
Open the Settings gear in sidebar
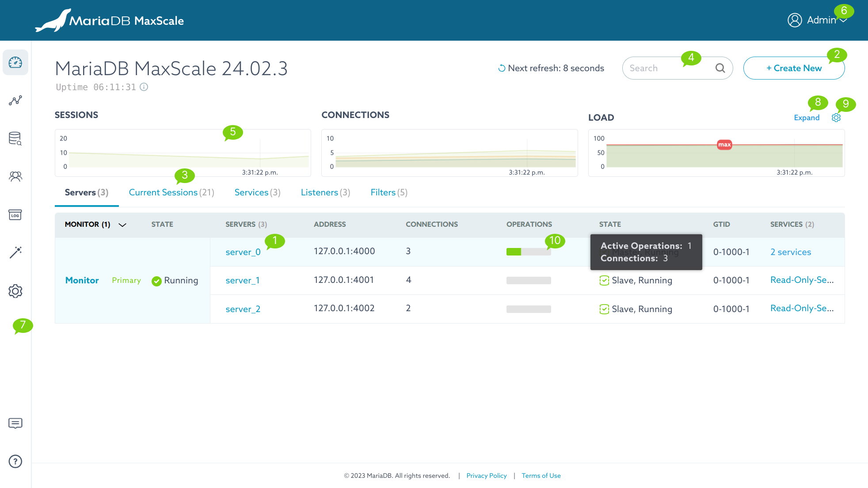15,291
